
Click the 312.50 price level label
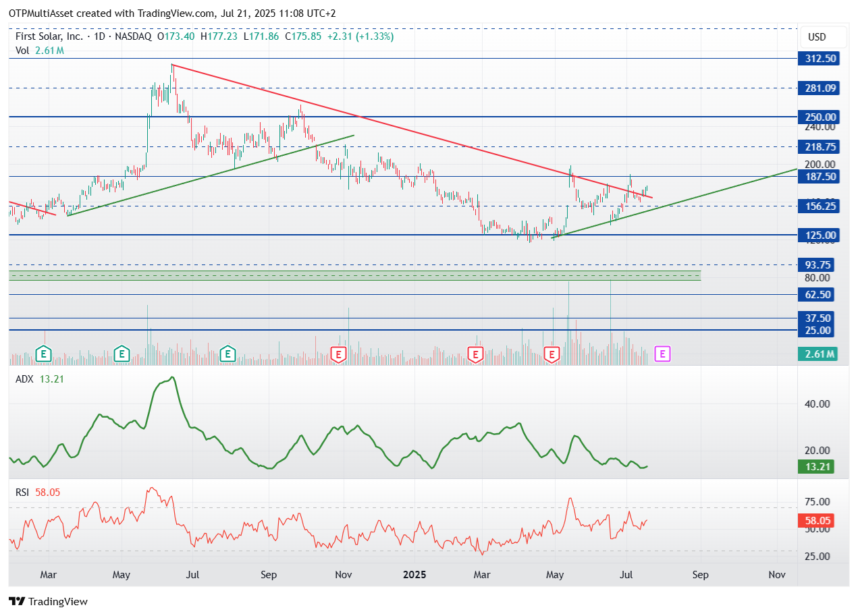(x=819, y=59)
